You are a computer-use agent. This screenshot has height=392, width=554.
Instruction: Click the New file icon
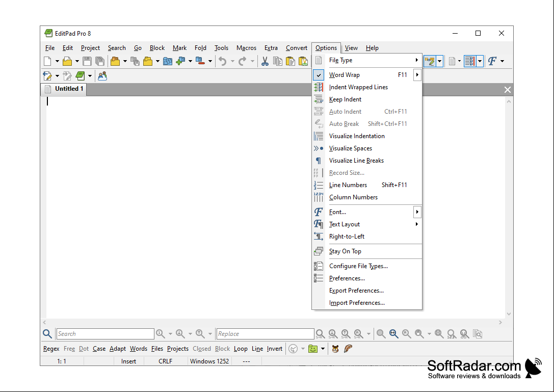(x=48, y=61)
